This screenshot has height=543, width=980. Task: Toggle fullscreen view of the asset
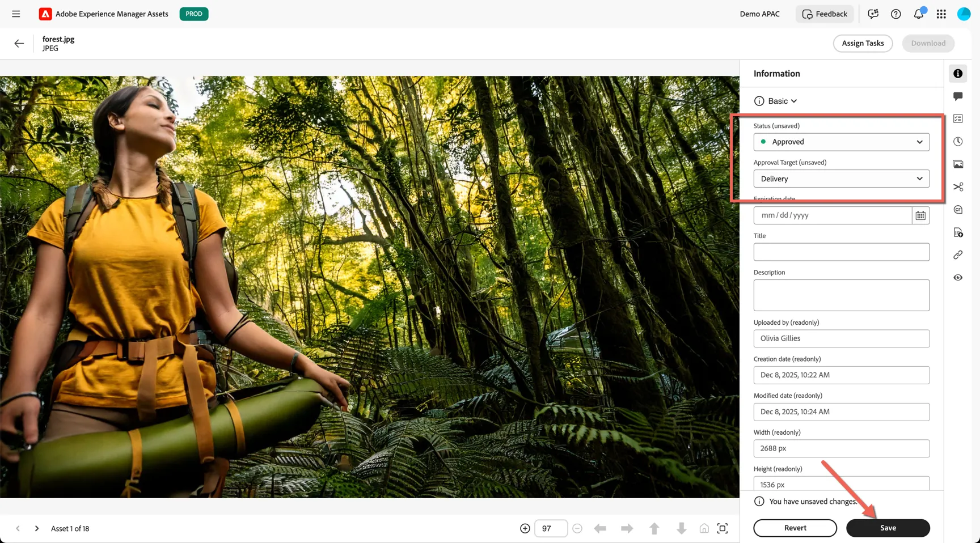tap(723, 528)
